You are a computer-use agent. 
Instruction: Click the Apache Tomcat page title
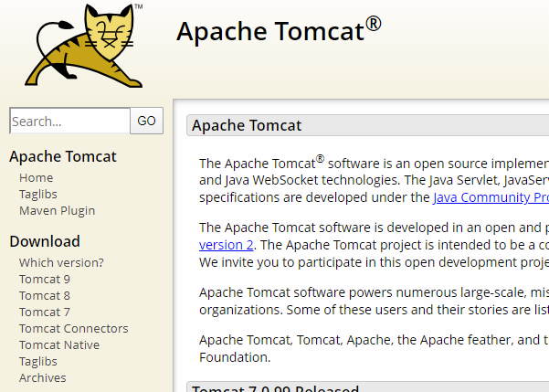(x=279, y=30)
